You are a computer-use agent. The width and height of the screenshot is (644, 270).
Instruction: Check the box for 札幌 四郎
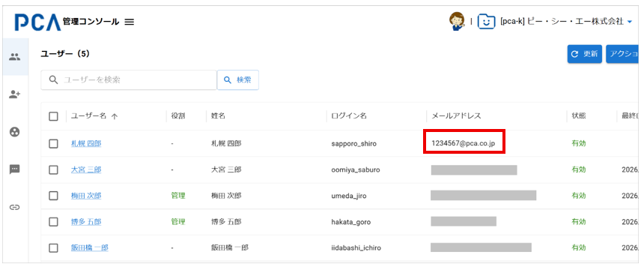click(53, 144)
